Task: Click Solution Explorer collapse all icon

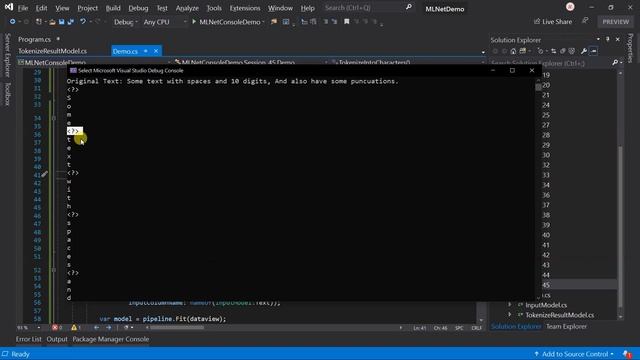Action: [563, 51]
